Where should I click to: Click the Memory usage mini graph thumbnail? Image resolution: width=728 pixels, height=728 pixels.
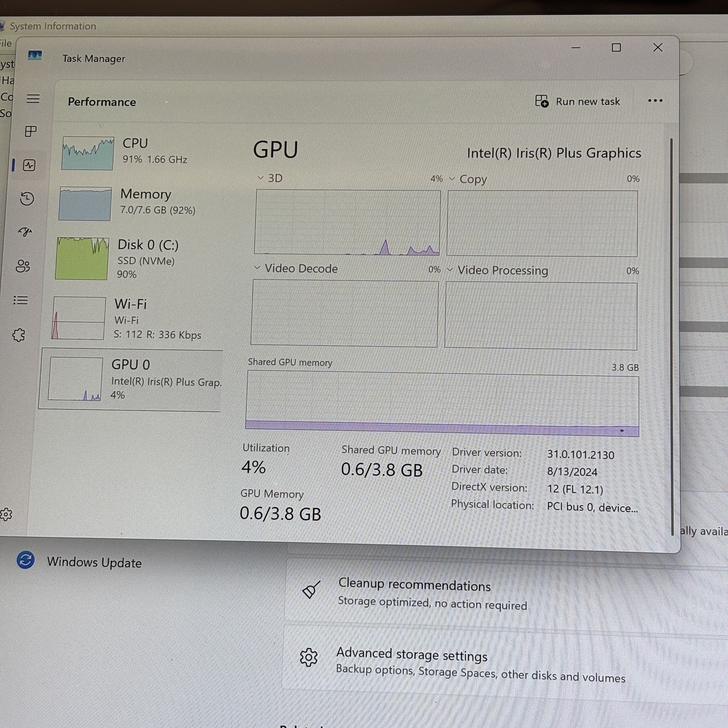tap(85, 204)
